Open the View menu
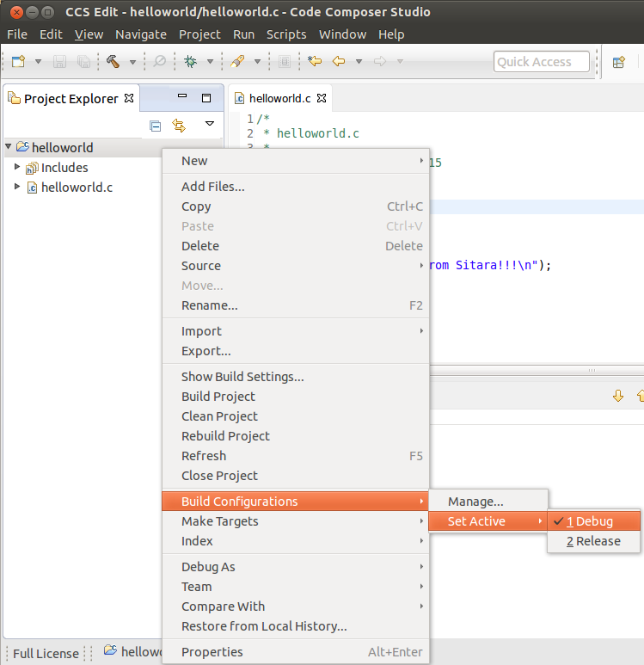This screenshot has width=644, height=665. pos(89,34)
